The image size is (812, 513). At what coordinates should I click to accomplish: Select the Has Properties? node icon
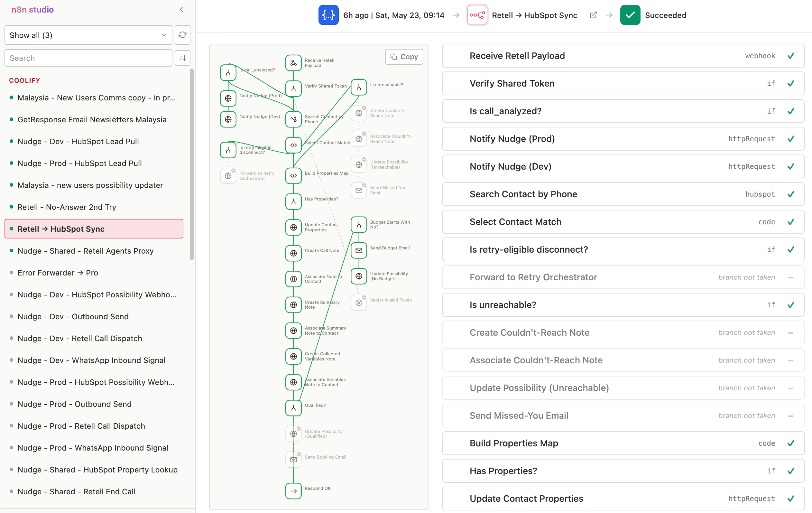pos(293,202)
